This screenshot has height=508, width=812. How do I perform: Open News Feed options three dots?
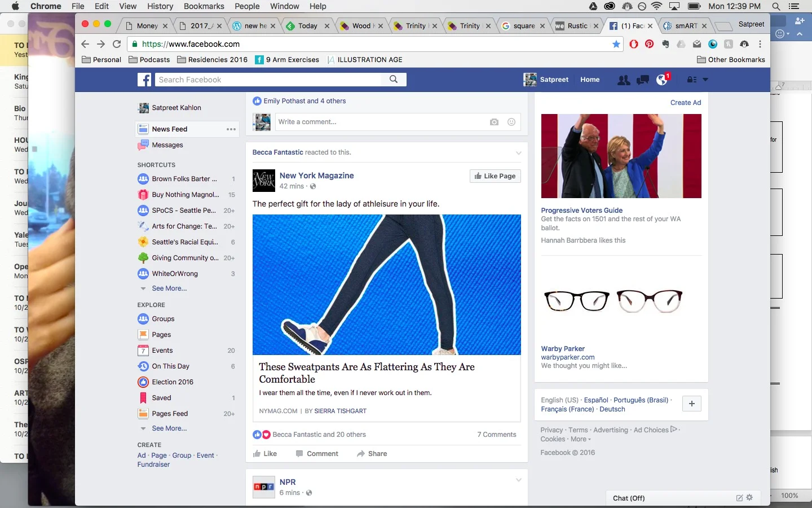pyautogui.click(x=231, y=129)
